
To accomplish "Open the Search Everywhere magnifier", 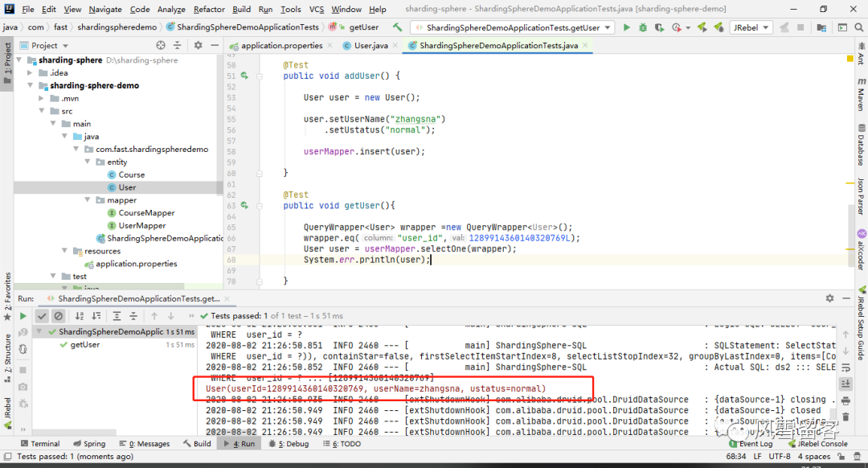I will [858, 27].
